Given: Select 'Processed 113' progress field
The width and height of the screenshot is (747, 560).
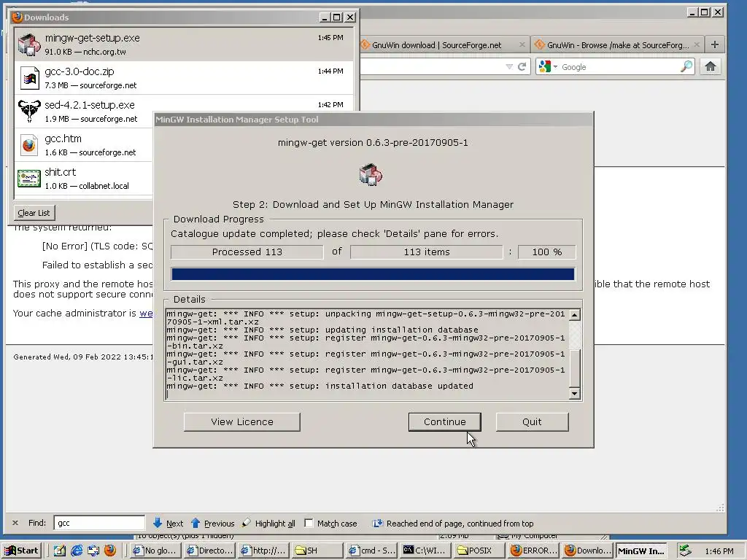Looking at the screenshot, I should pos(247,252).
